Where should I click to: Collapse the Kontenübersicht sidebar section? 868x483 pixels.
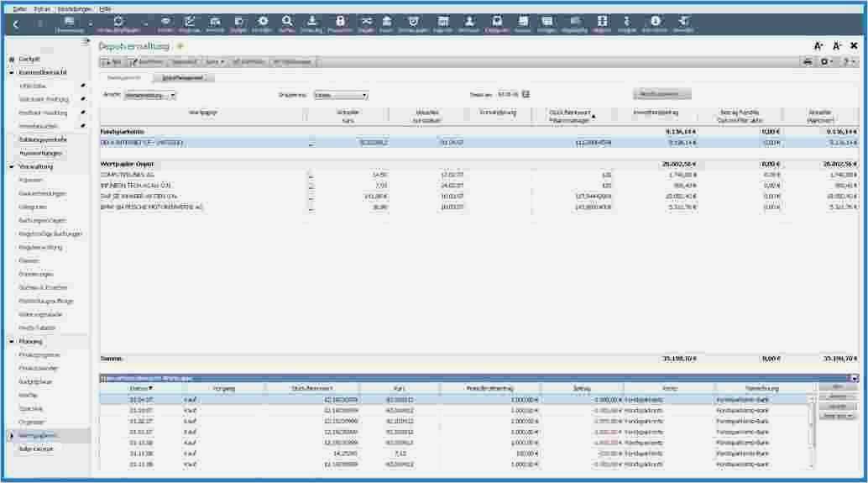point(11,72)
